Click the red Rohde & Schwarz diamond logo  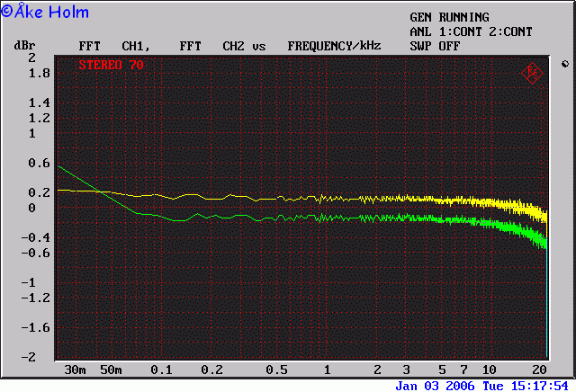pos(532,73)
